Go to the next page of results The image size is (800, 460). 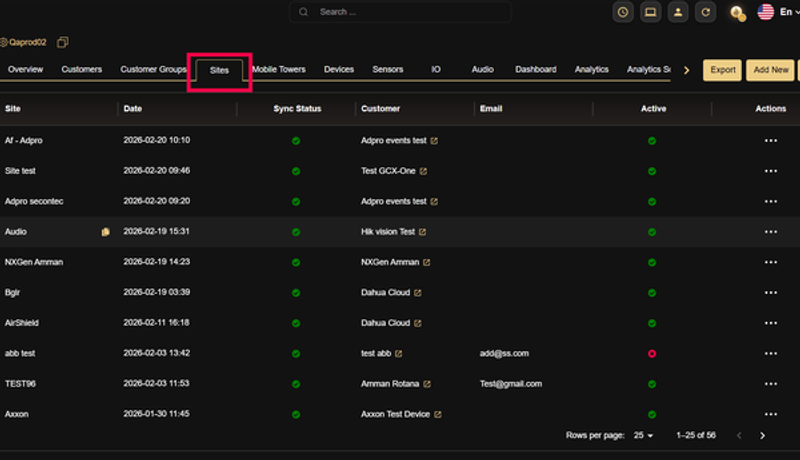click(x=762, y=436)
